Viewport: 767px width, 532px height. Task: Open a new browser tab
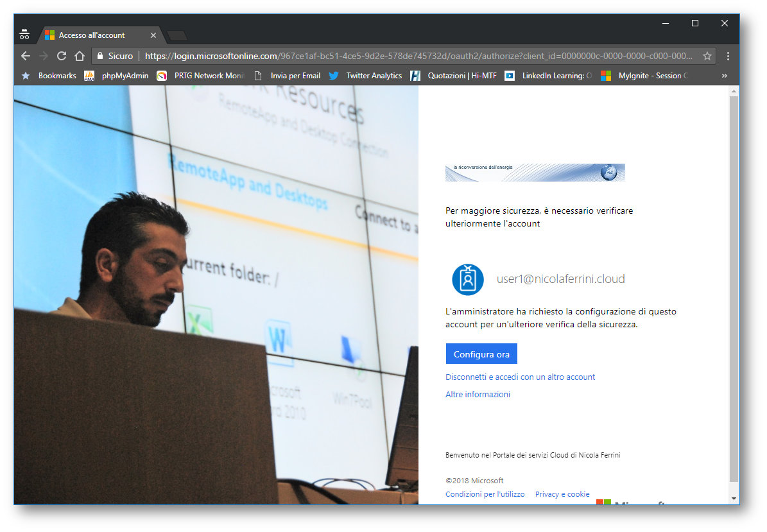click(x=177, y=36)
